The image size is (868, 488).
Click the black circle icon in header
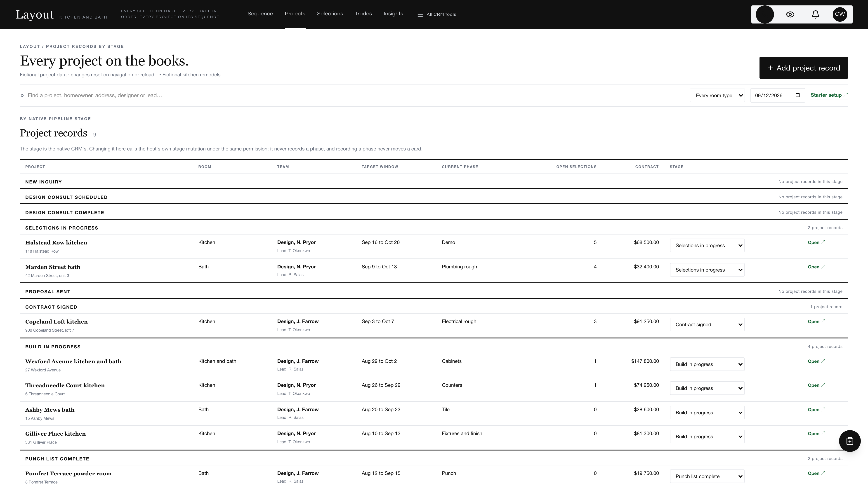[764, 14]
